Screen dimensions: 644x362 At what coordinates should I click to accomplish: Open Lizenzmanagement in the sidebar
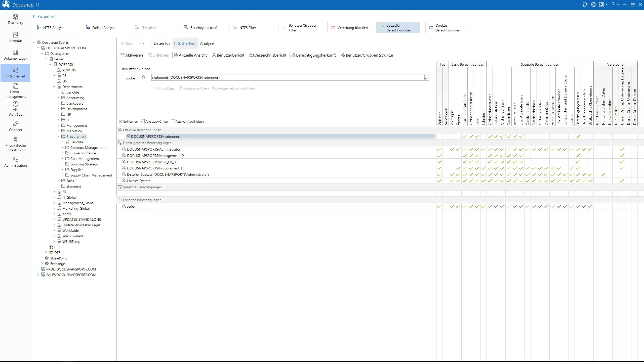[x=15, y=90]
